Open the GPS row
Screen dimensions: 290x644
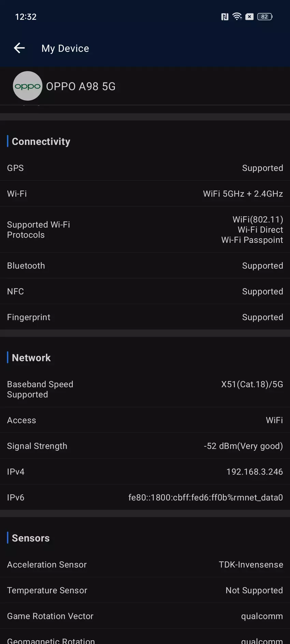pos(145,168)
